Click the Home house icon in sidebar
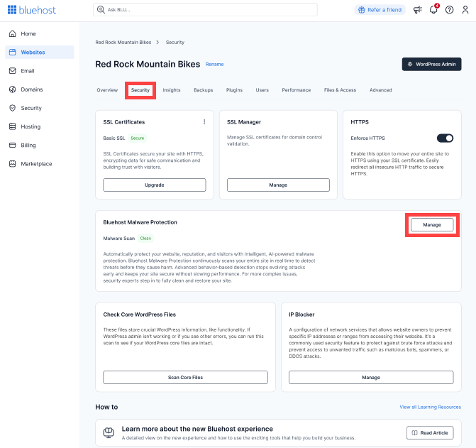Image resolution: width=476 pixels, height=448 pixels. (x=13, y=33)
